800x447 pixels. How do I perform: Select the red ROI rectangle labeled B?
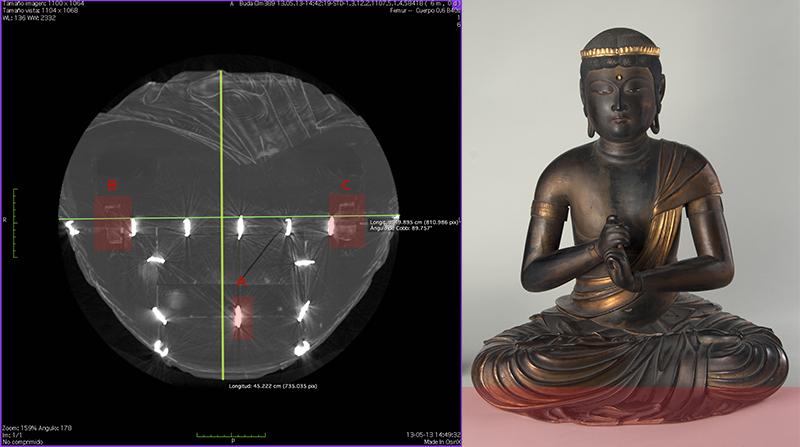(112, 222)
